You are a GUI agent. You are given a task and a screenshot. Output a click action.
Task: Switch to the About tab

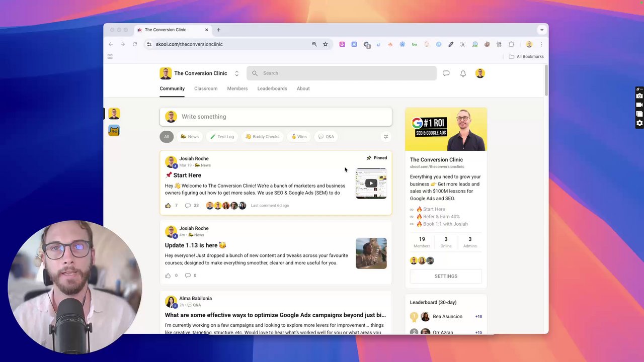pyautogui.click(x=303, y=88)
